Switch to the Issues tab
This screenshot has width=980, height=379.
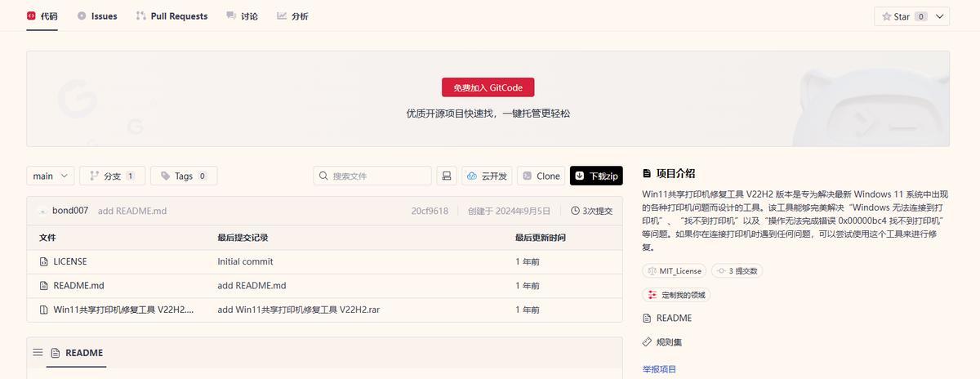pyautogui.click(x=97, y=16)
